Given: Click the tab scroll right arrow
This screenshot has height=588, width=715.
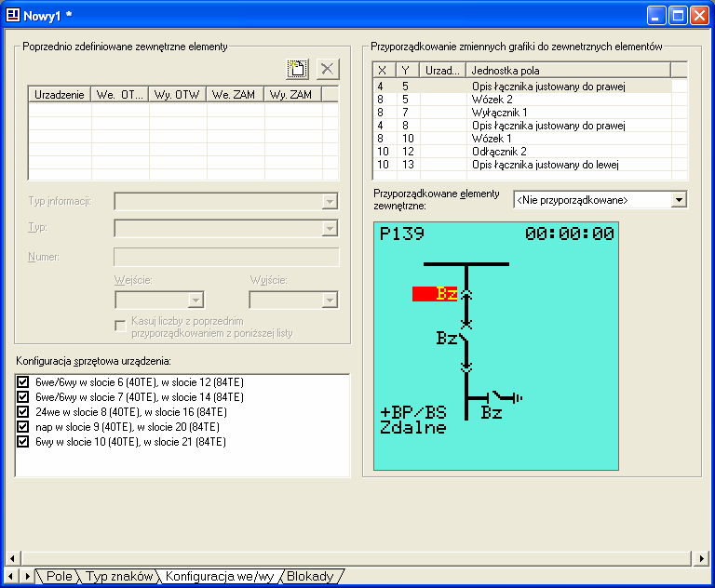Looking at the screenshot, I should click(27, 576).
